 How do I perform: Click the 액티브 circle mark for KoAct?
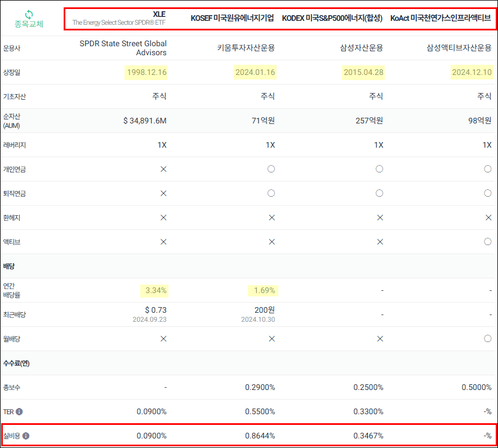(x=487, y=242)
